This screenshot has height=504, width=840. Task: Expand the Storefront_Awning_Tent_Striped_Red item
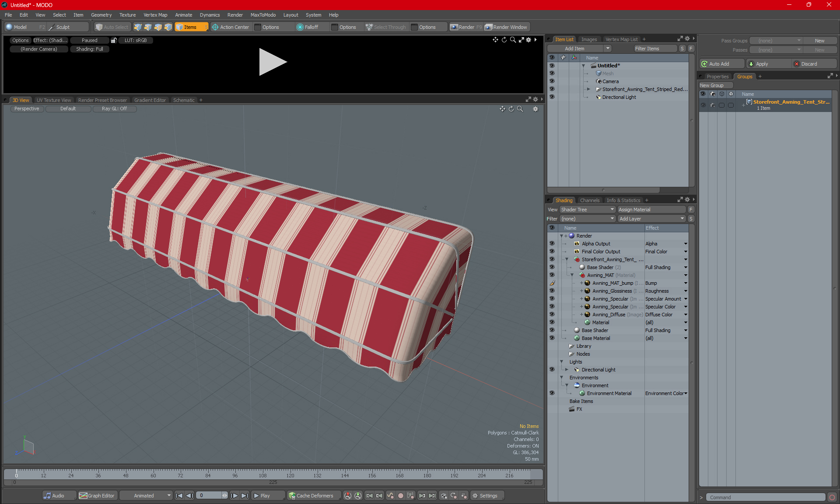click(x=588, y=89)
